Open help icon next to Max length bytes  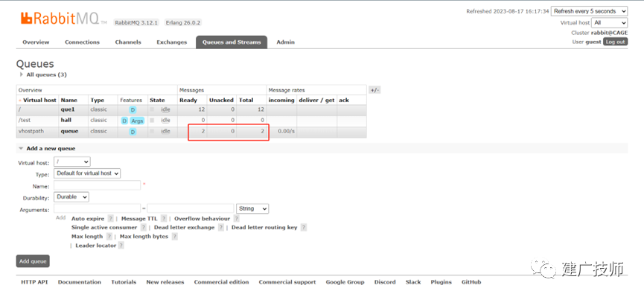[174, 236]
